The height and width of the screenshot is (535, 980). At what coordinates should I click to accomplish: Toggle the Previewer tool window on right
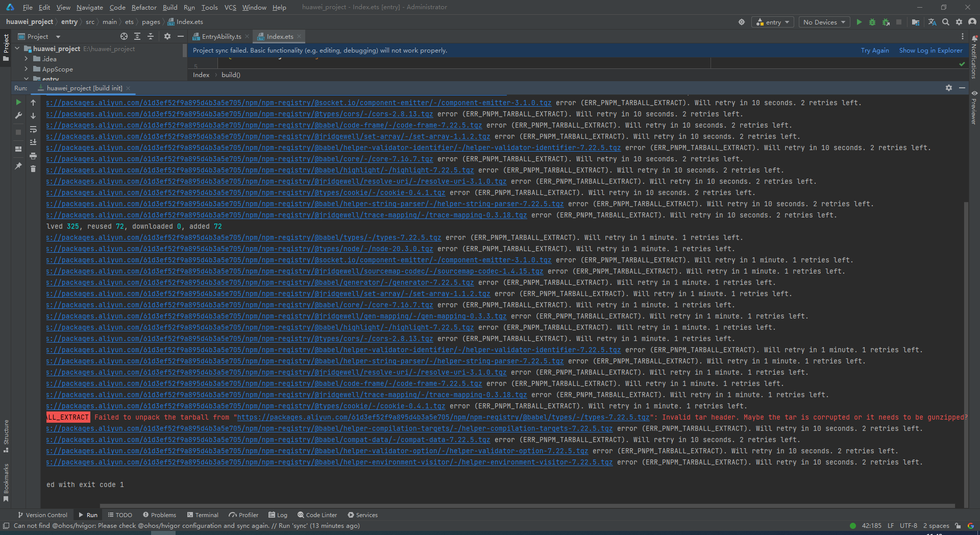coord(974,108)
